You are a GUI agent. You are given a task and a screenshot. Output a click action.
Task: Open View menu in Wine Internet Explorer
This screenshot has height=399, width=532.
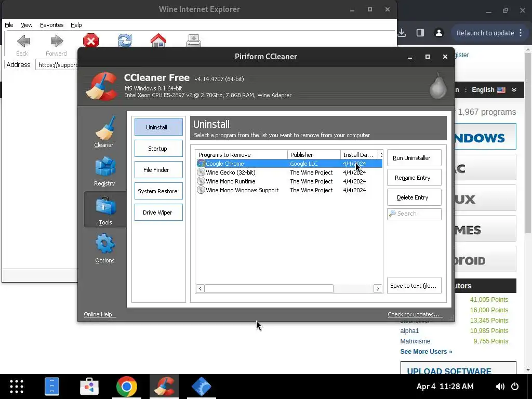click(26, 25)
